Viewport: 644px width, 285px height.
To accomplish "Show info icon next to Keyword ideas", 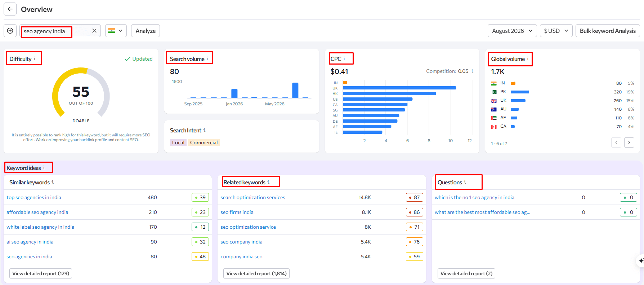I will (x=44, y=167).
